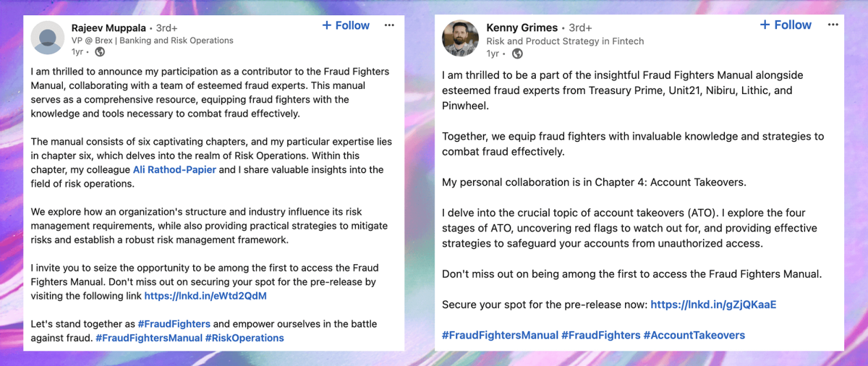Image resolution: width=868 pixels, height=366 pixels.
Task: Open the lnkd.in/eWtd2QdM pre-release link
Action: coord(205,296)
